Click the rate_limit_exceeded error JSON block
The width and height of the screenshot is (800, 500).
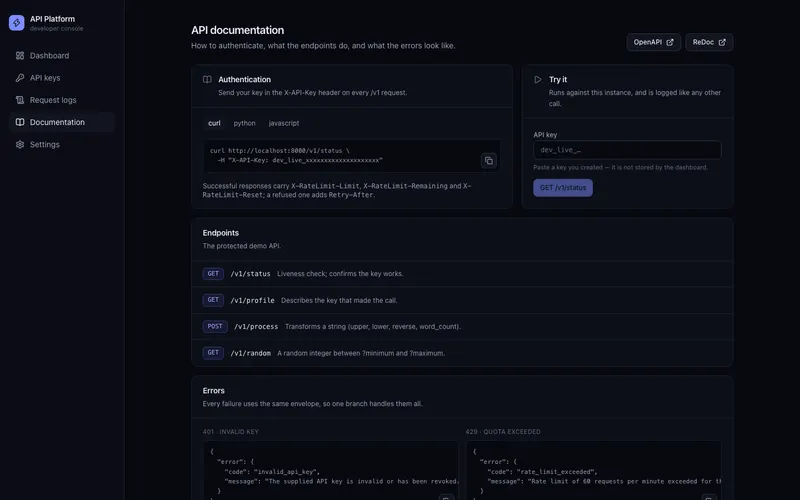pos(593,470)
